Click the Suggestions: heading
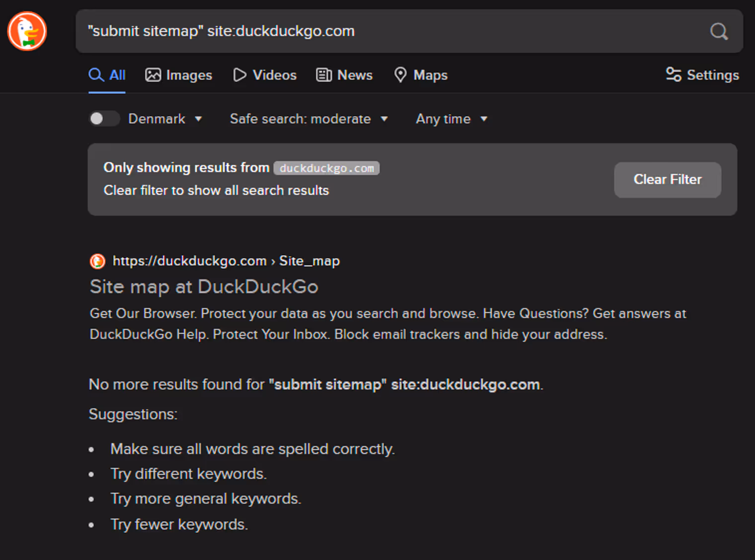 [x=133, y=414]
